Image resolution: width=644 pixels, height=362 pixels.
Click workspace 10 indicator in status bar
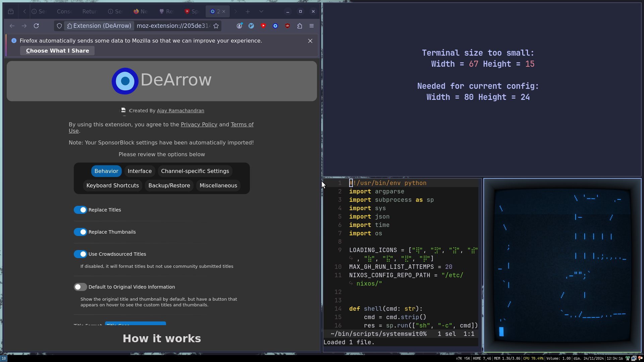click(4, 358)
